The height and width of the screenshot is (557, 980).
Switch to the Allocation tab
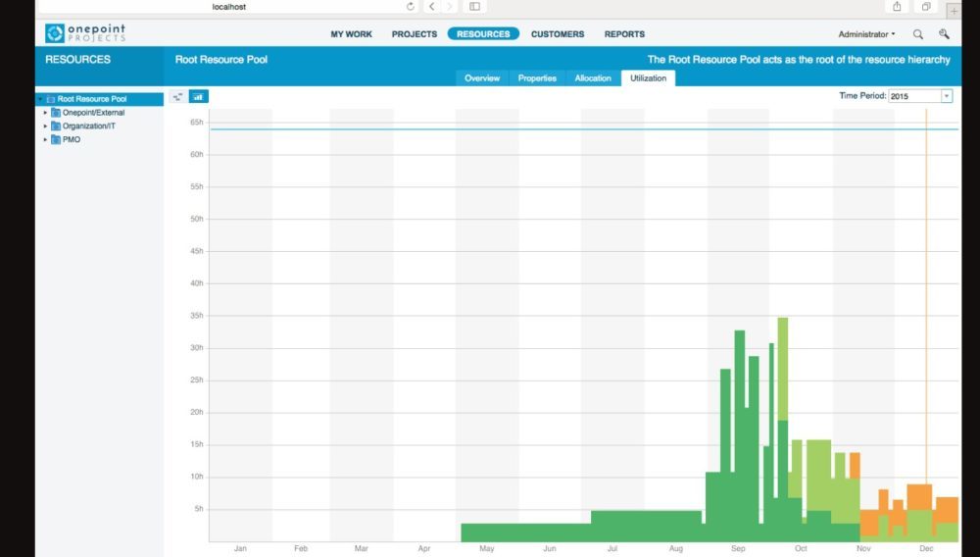(x=593, y=78)
